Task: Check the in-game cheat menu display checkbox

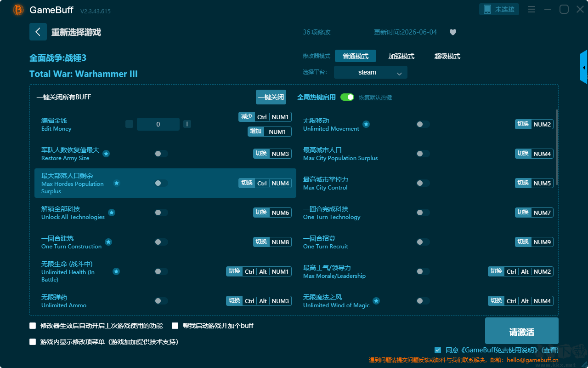Action: [33, 342]
